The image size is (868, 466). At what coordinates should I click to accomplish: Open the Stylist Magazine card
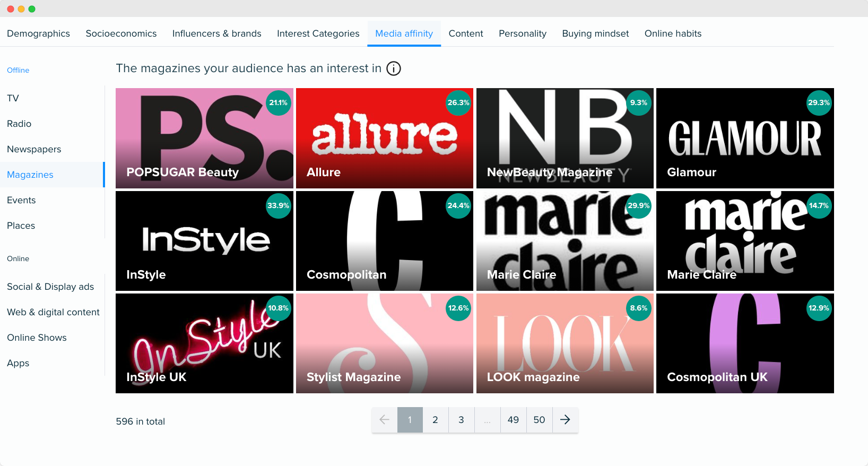[x=385, y=343]
